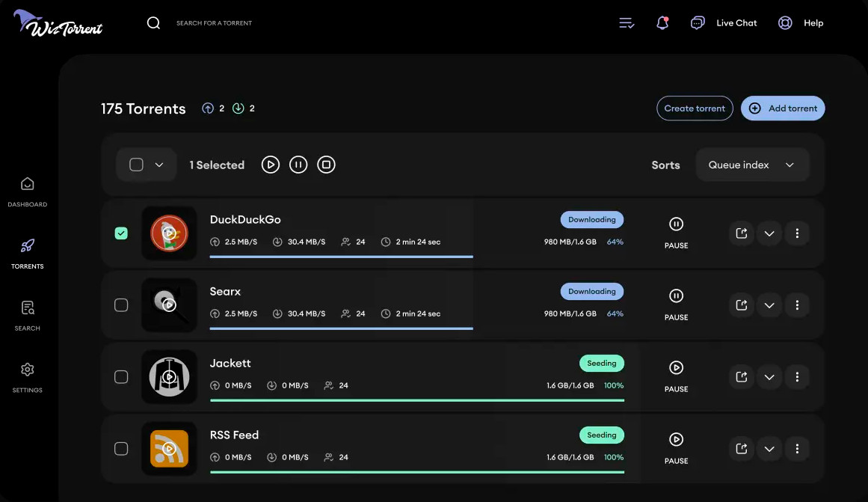Click the Jackett Seeding status badge
The height and width of the screenshot is (502, 868).
(602, 363)
